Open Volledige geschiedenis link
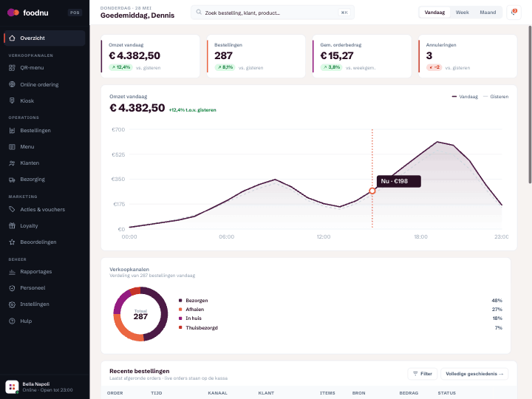Screen dimensions: 532x399 (474, 374)
